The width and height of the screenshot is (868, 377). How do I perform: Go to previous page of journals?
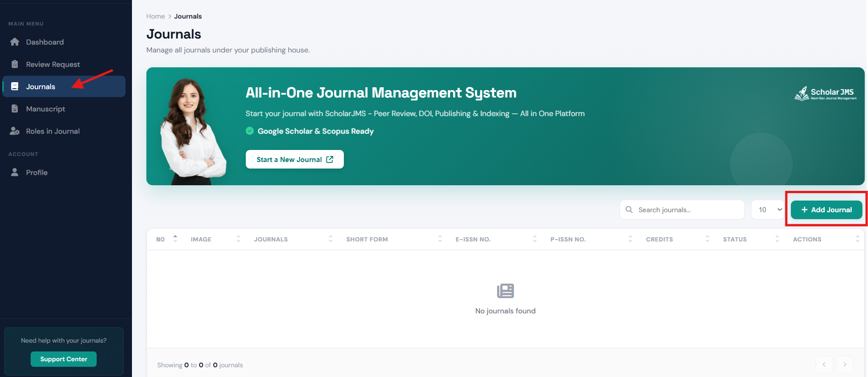pos(824,364)
